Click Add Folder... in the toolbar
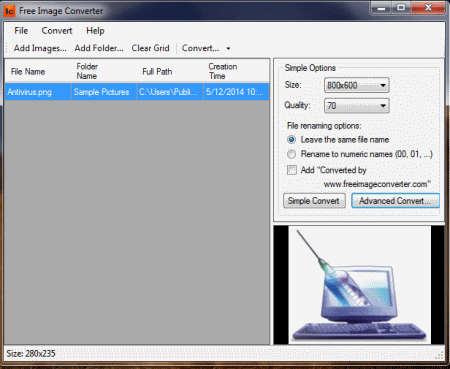450x369 pixels. click(x=99, y=48)
